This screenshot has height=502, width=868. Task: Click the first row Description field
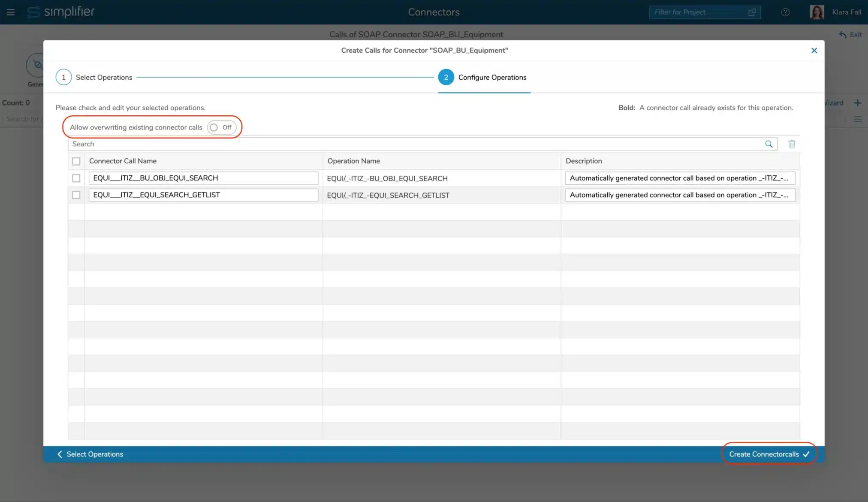click(x=679, y=178)
